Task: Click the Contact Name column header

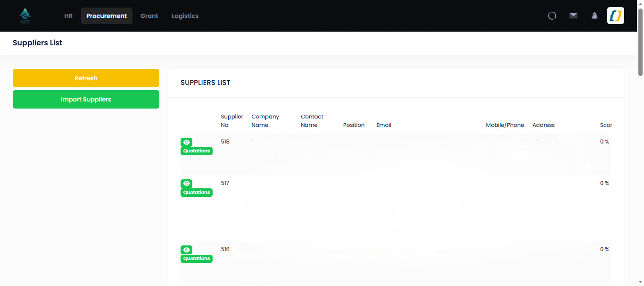Action: pyautogui.click(x=312, y=121)
